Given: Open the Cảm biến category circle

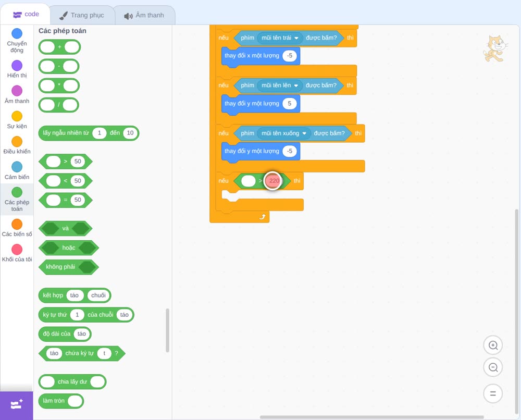Looking at the screenshot, I should [17, 167].
